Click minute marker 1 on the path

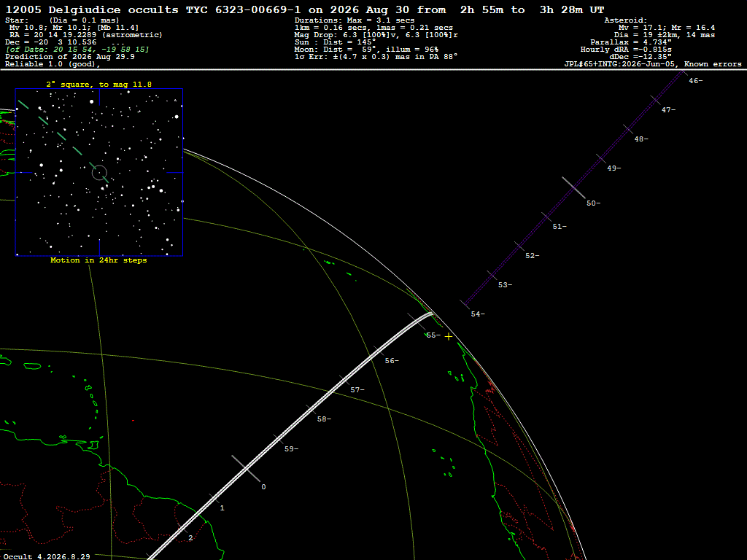(x=222, y=508)
